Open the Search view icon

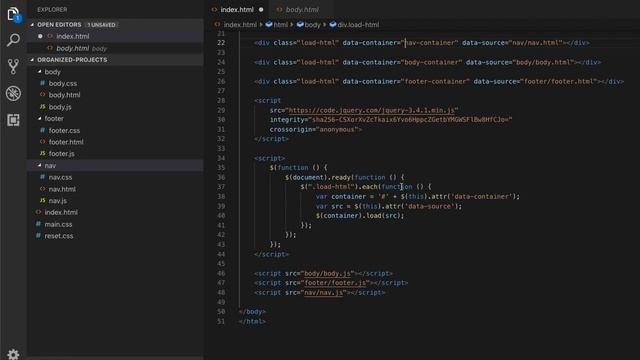pyautogui.click(x=13, y=40)
